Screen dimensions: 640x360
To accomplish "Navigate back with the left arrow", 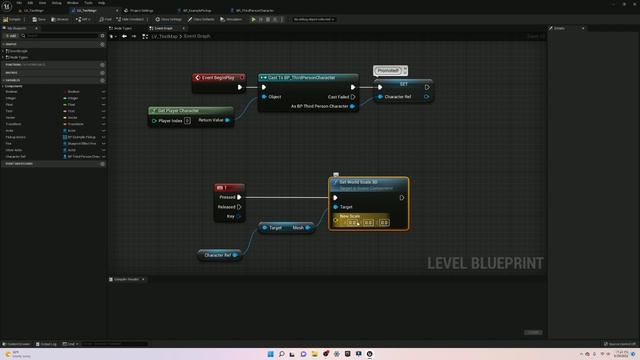I will 124,36.
